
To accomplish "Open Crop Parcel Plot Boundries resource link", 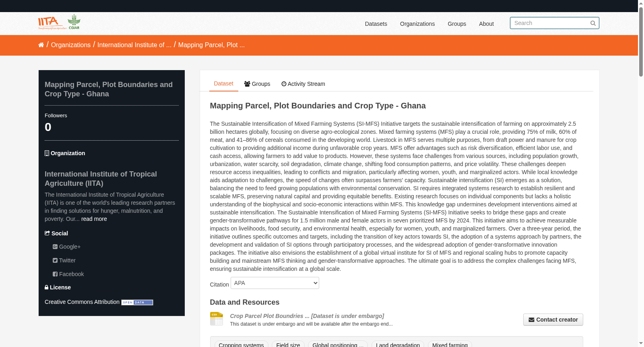I will point(307,316).
